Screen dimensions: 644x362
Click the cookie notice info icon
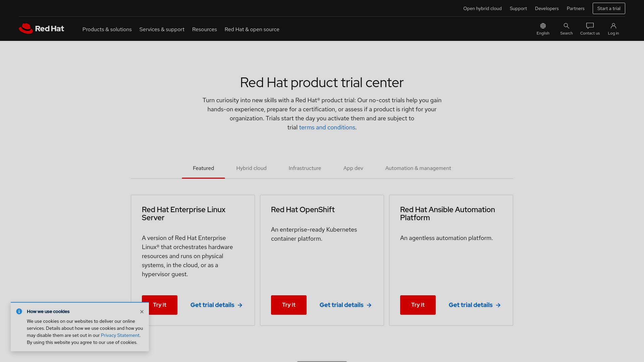tap(19, 311)
